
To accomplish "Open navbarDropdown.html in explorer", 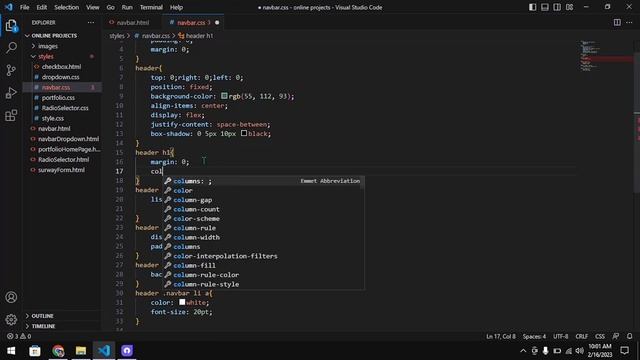I will click(68, 139).
